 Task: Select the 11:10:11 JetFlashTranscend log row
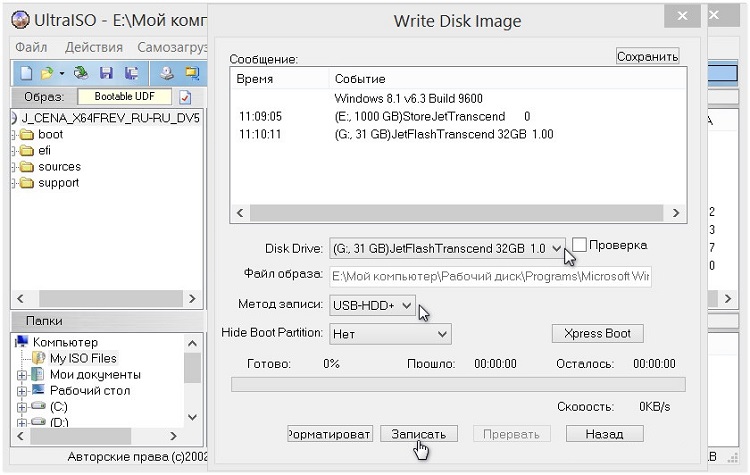458,134
